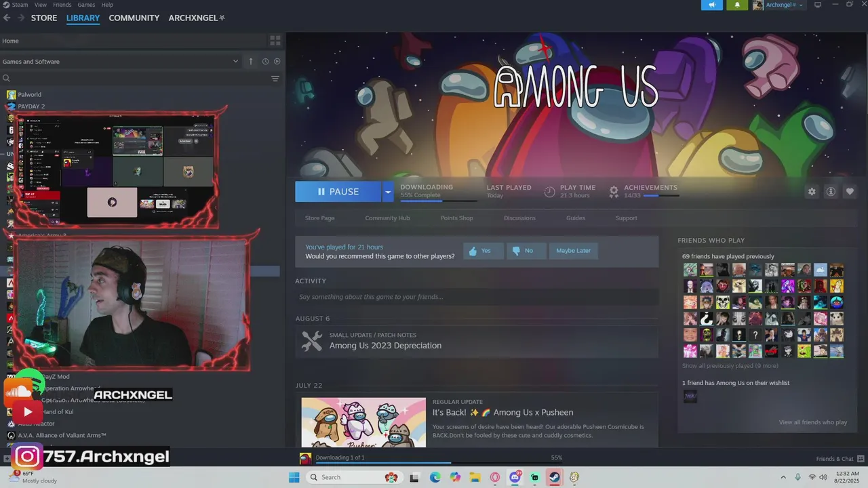868x488 pixels.
Task: Open the announcements megaphone button
Action: coord(711,5)
